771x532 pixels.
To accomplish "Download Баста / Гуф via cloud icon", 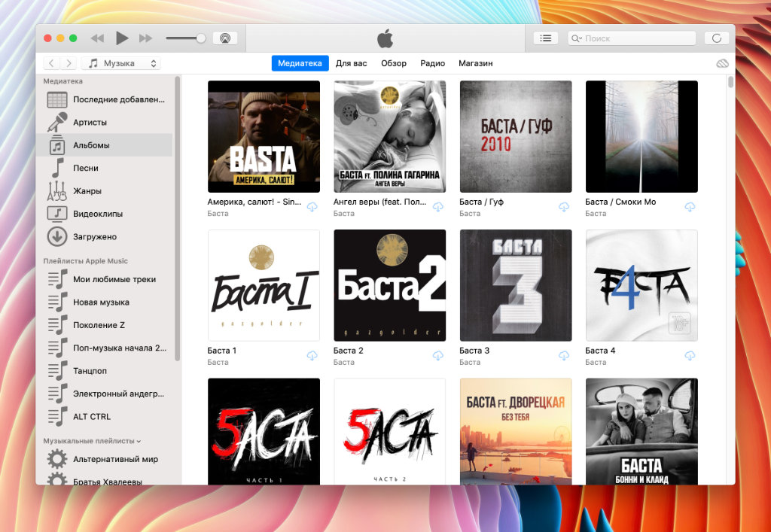I will (x=564, y=207).
